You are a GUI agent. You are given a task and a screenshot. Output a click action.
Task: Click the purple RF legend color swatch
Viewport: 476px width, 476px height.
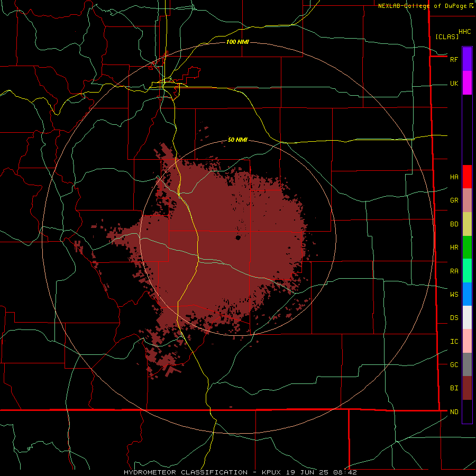tap(467, 59)
